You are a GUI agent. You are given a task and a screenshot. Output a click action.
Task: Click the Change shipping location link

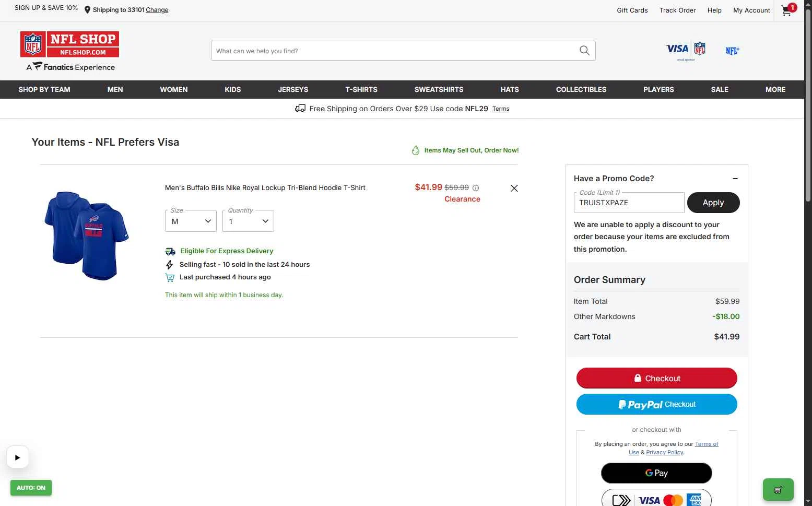[x=157, y=10]
